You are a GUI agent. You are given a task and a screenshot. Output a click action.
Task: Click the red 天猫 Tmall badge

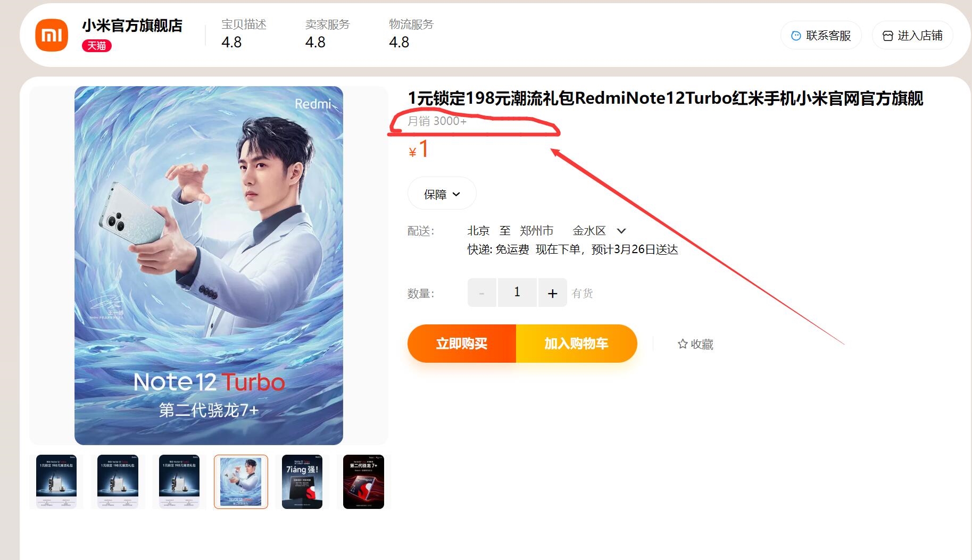point(97,46)
